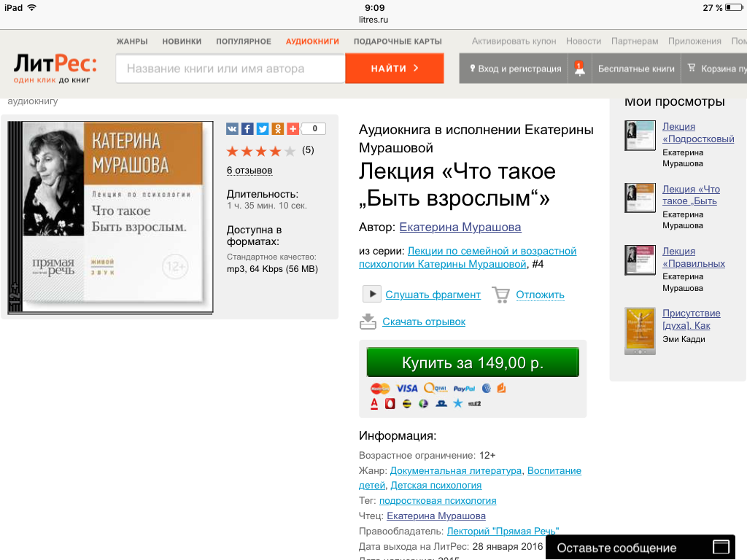Select the Megafon payment icon
This screenshot has width=747, height=560.
point(424,404)
